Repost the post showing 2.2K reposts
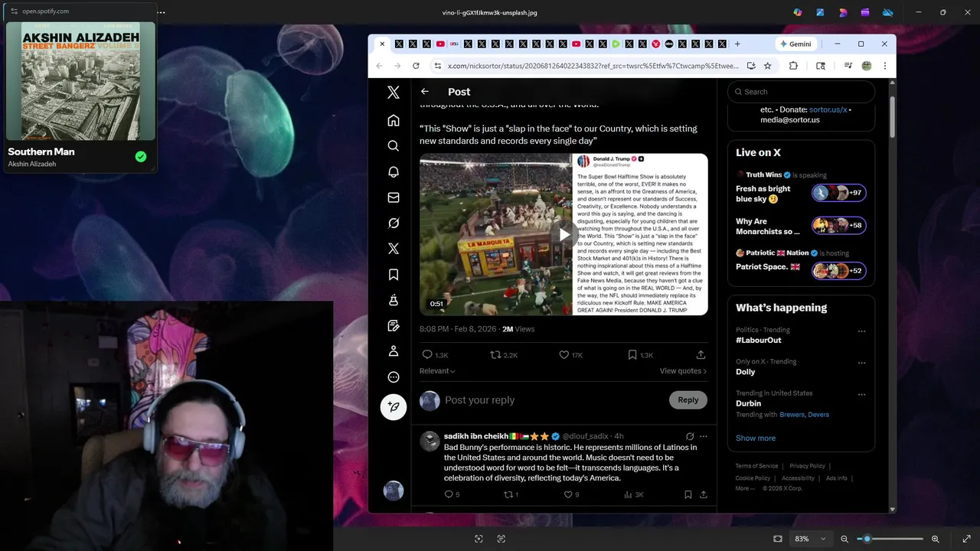Viewport: 980px width, 551px height. pos(495,354)
